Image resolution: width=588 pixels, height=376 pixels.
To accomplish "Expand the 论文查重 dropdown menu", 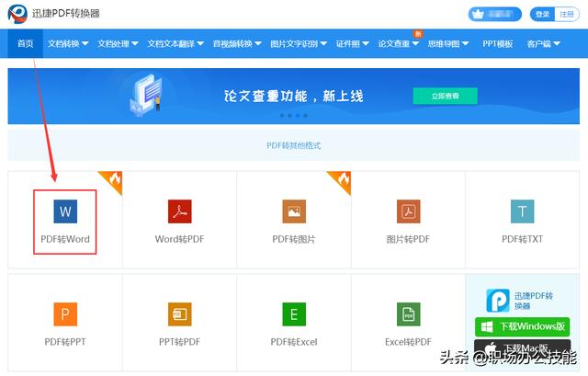I will click(398, 43).
